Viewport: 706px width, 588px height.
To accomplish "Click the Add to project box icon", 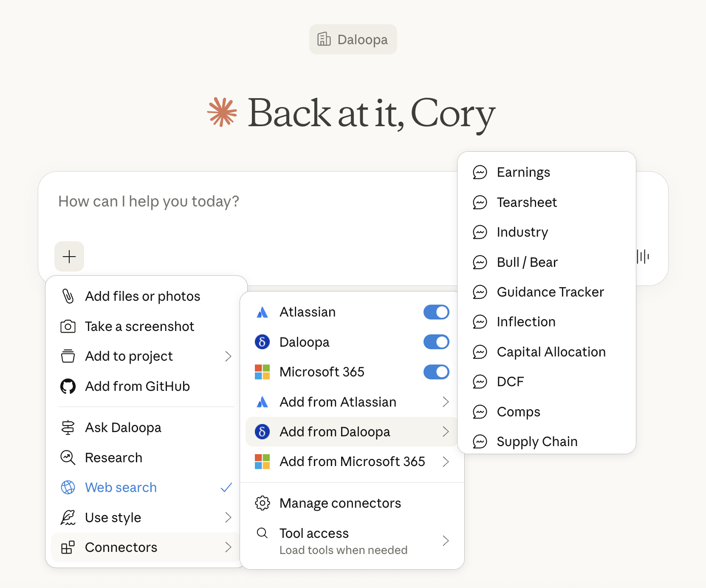I will point(68,356).
